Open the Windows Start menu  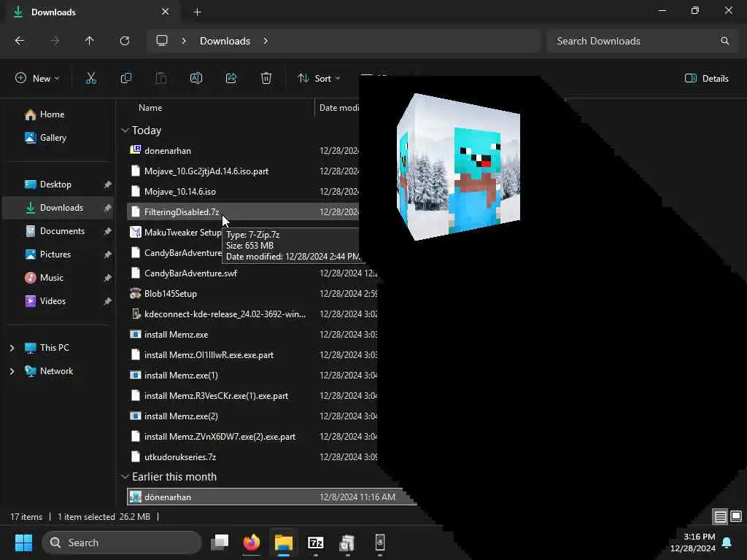[x=23, y=542]
